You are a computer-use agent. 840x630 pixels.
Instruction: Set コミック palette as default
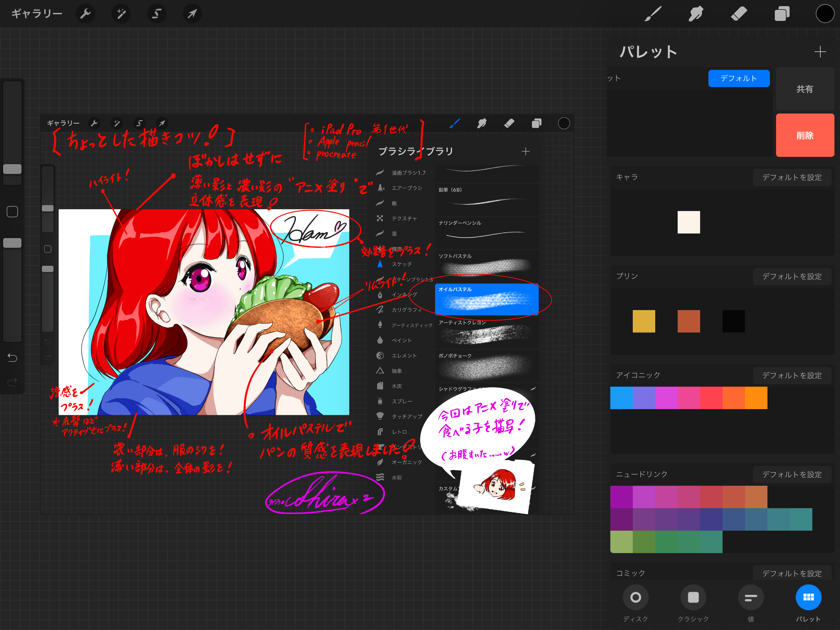point(792,573)
